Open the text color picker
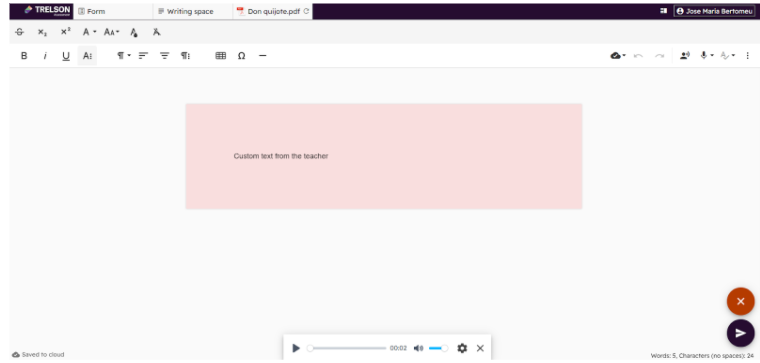 coord(134,32)
